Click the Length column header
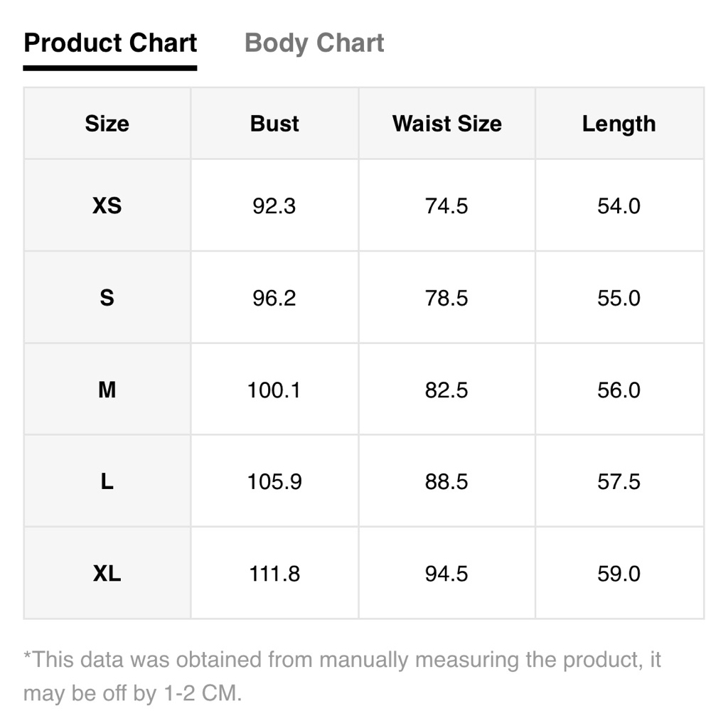The height and width of the screenshot is (728, 728). click(x=619, y=124)
